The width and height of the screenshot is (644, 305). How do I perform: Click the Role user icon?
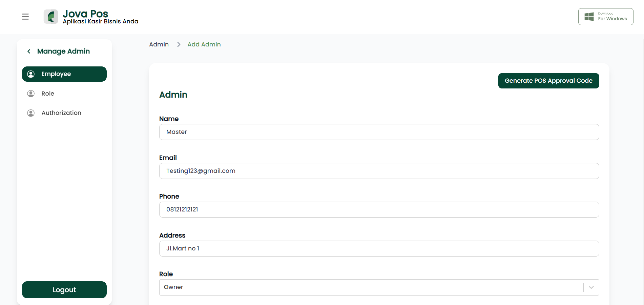(x=31, y=94)
